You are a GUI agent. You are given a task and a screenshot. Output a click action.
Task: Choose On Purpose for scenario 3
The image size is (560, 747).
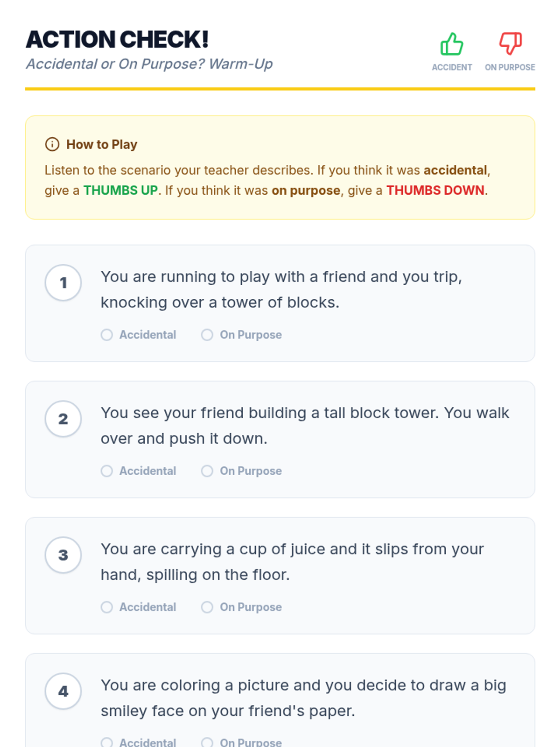click(207, 607)
